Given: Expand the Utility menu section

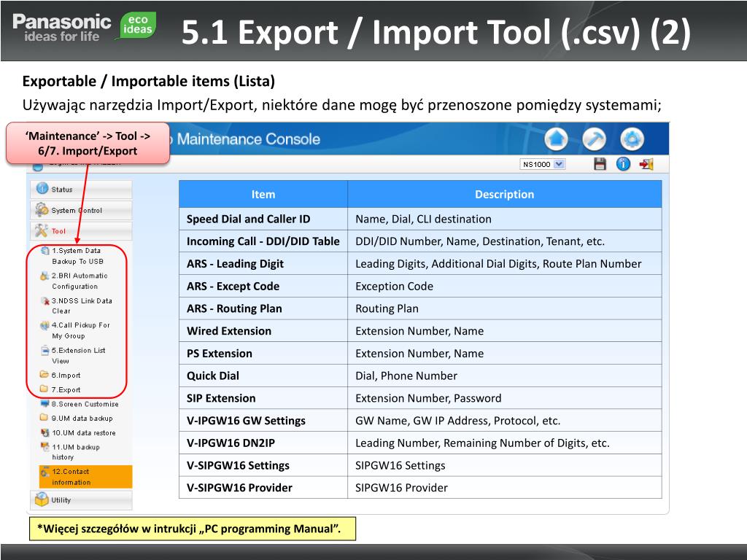Looking at the screenshot, I should pyautogui.click(x=80, y=500).
